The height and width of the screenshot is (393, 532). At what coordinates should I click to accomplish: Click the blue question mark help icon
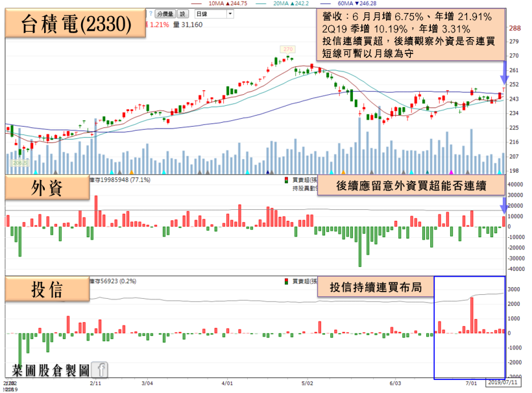(151, 14)
